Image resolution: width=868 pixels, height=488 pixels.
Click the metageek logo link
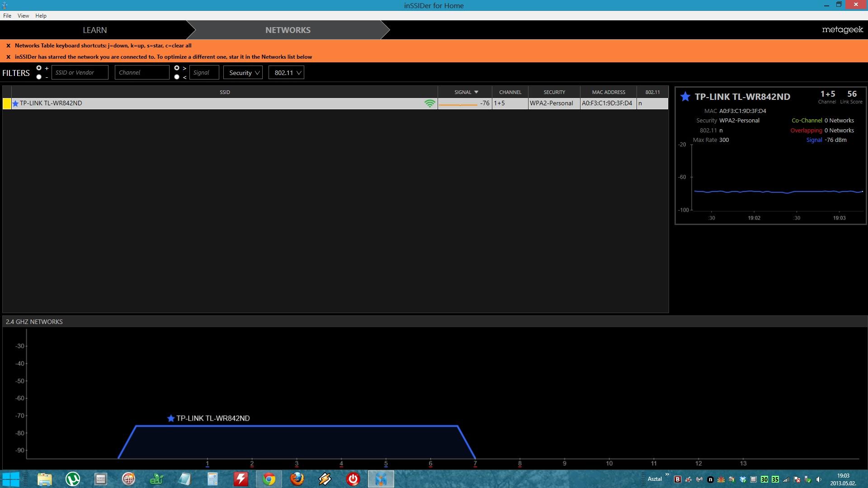(842, 30)
